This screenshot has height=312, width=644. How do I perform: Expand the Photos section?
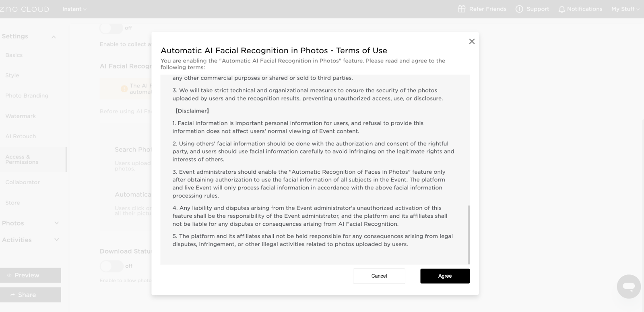coord(56,223)
